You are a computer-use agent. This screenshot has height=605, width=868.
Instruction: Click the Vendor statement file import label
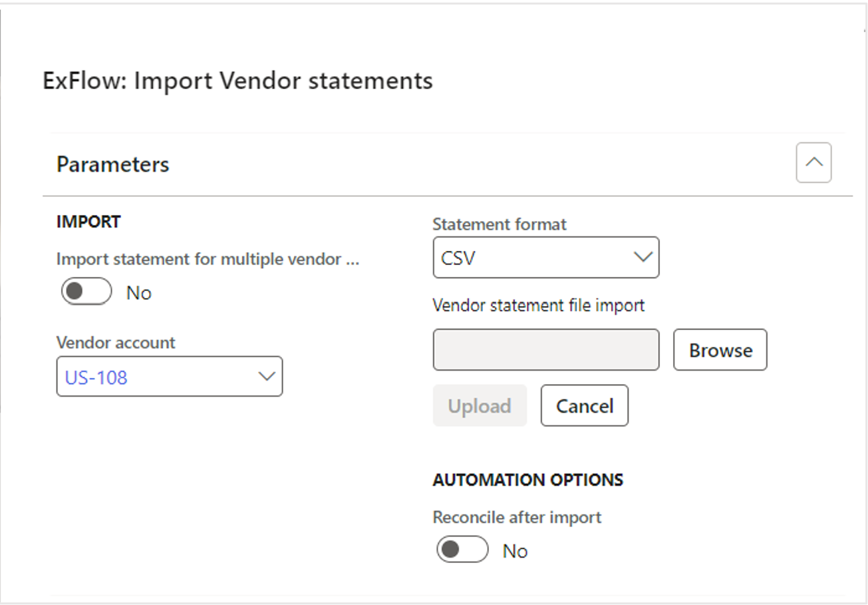539,305
